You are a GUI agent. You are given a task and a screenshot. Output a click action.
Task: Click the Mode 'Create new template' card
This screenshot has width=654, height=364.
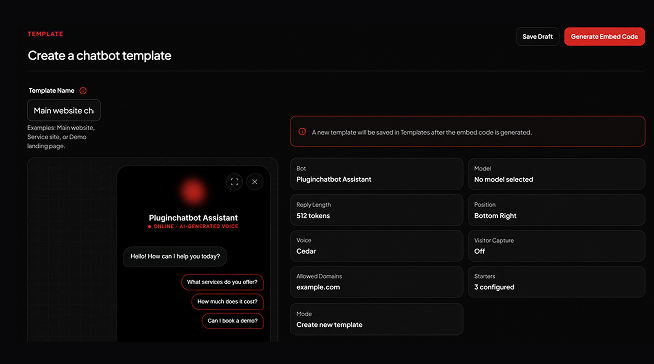[x=377, y=319]
